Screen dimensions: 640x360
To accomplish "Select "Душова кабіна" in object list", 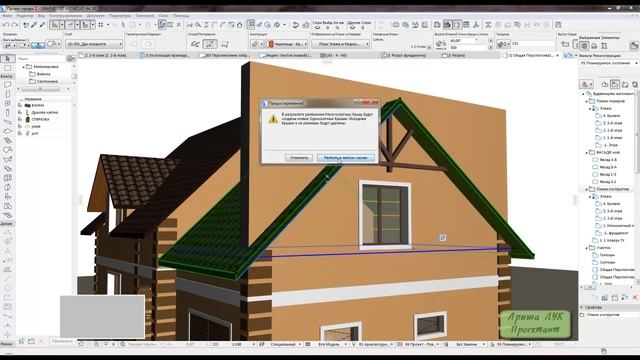I will [x=45, y=112].
